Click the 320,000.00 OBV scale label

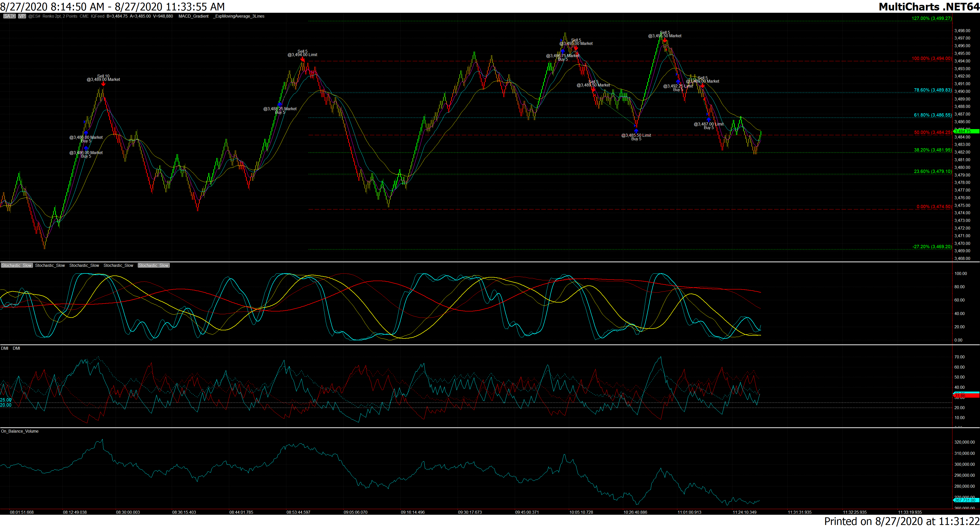point(964,442)
